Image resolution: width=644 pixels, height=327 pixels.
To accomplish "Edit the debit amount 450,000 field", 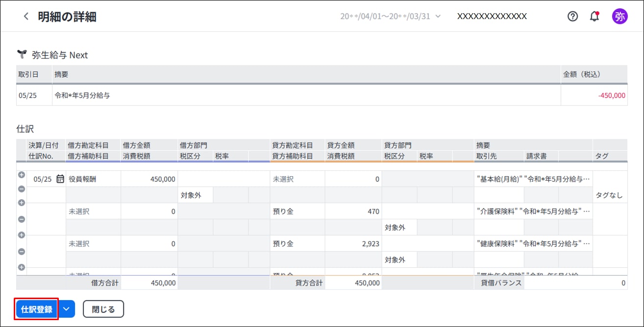I will coord(149,179).
